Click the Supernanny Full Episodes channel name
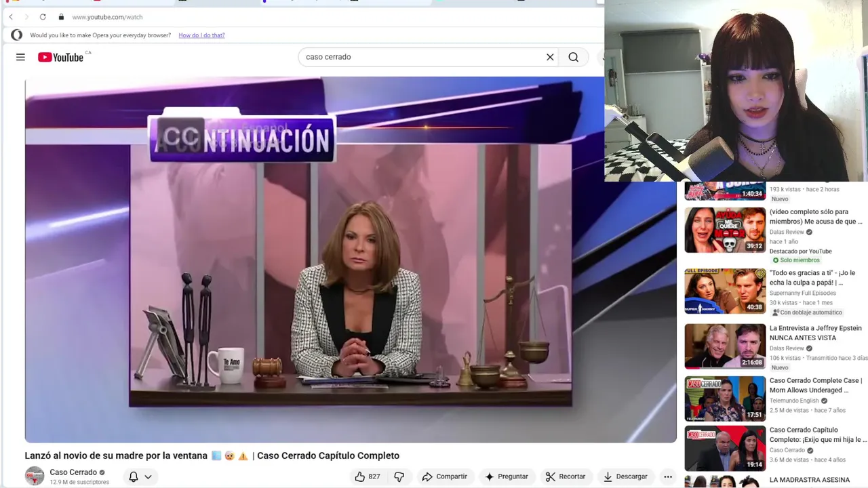The height and width of the screenshot is (488, 868). pyautogui.click(x=802, y=293)
